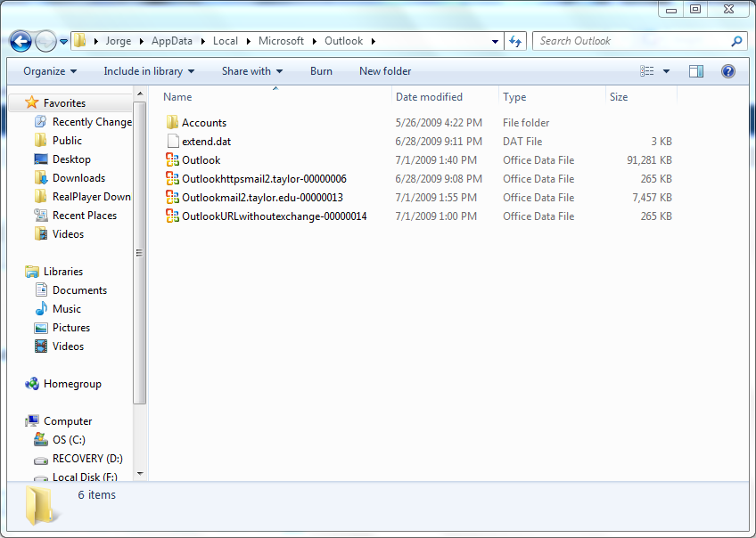Open the Share with menu
The height and width of the screenshot is (538, 756).
pyautogui.click(x=251, y=71)
